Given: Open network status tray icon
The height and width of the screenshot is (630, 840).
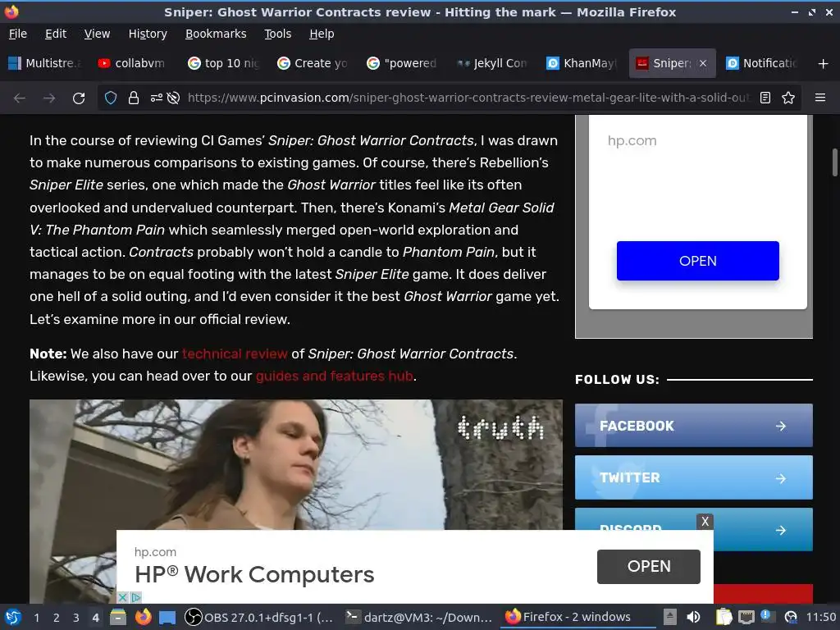Looking at the screenshot, I should [x=746, y=617].
